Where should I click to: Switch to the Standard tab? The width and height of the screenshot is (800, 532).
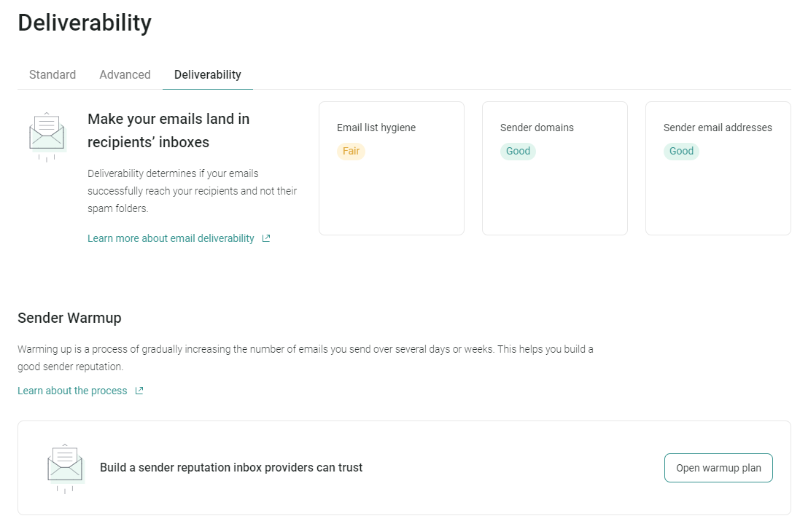coord(53,74)
